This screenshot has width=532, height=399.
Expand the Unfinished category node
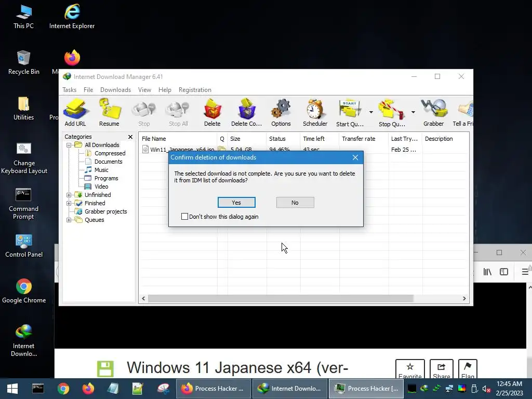(69, 195)
